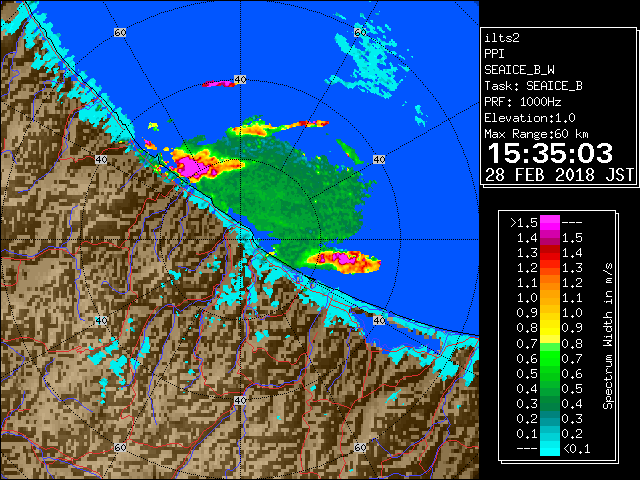Click '0.1' in the legend's left column
640x480 pixels.
point(527,433)
